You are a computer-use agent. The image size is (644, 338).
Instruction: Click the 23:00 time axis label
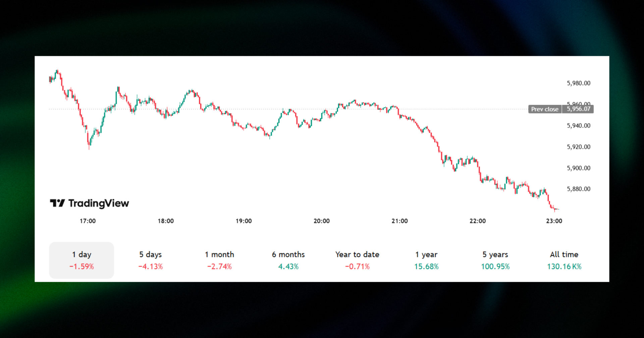pos(554,221)
